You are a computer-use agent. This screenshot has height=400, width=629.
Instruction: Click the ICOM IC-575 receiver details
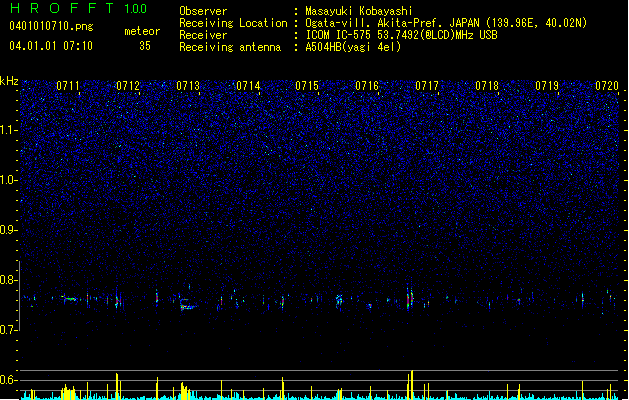[402, 35]
